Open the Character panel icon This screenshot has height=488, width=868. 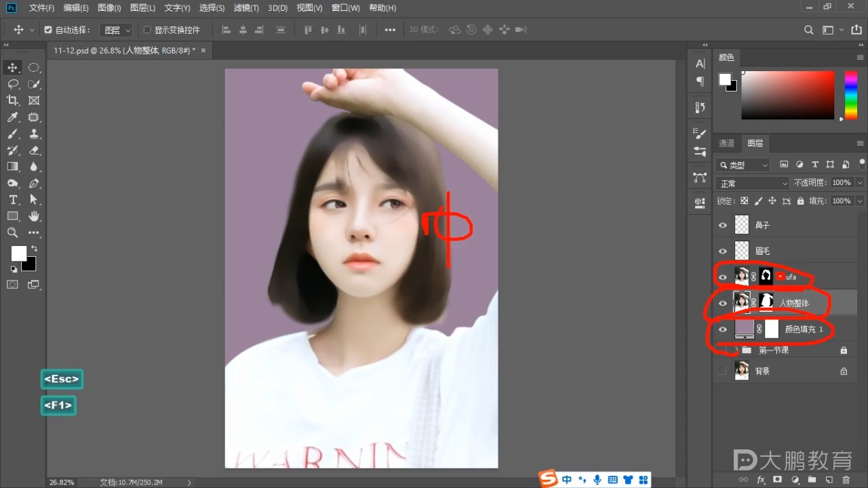point(701,64)
